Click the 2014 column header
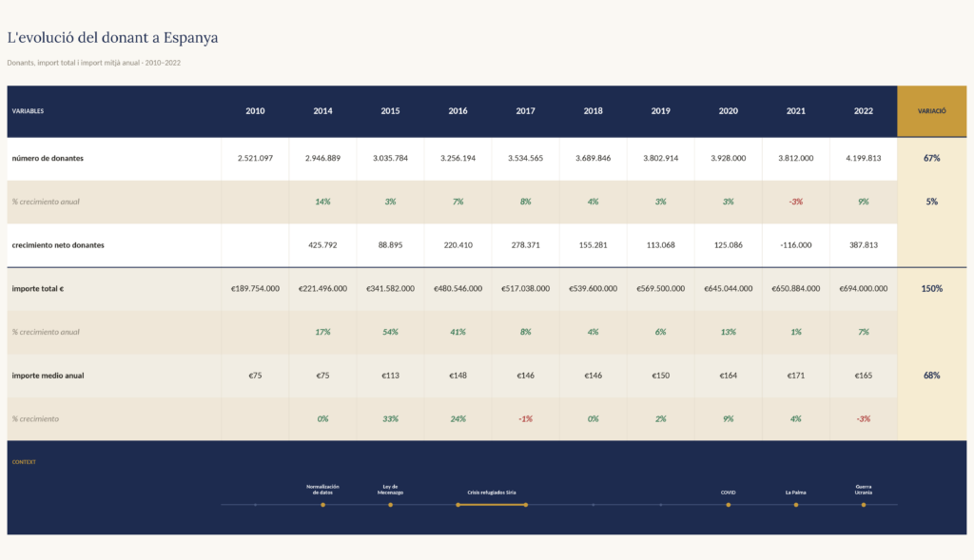This screenshot has height=560, width=974. pos(323,111)
